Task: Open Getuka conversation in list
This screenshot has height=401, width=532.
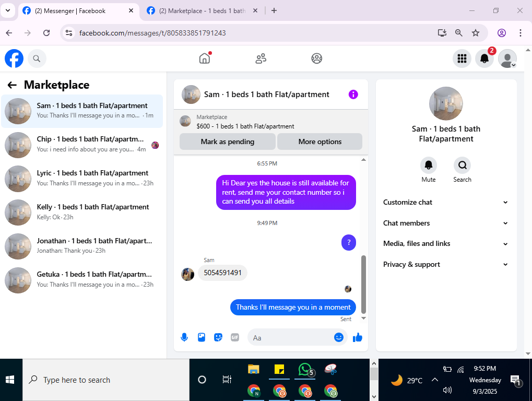Action: 82,280
